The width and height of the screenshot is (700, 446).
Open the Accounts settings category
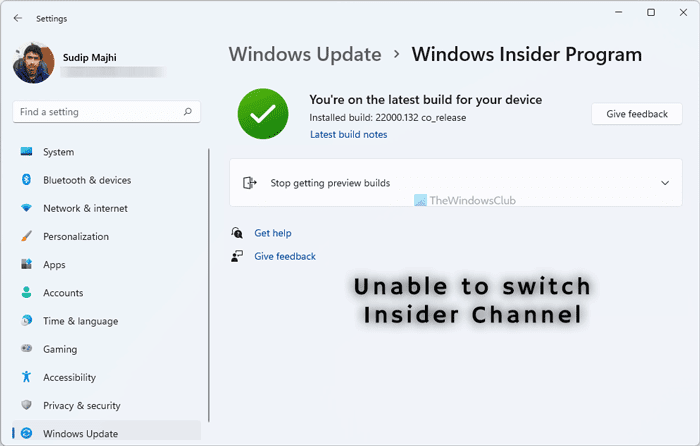click(63, 293)
